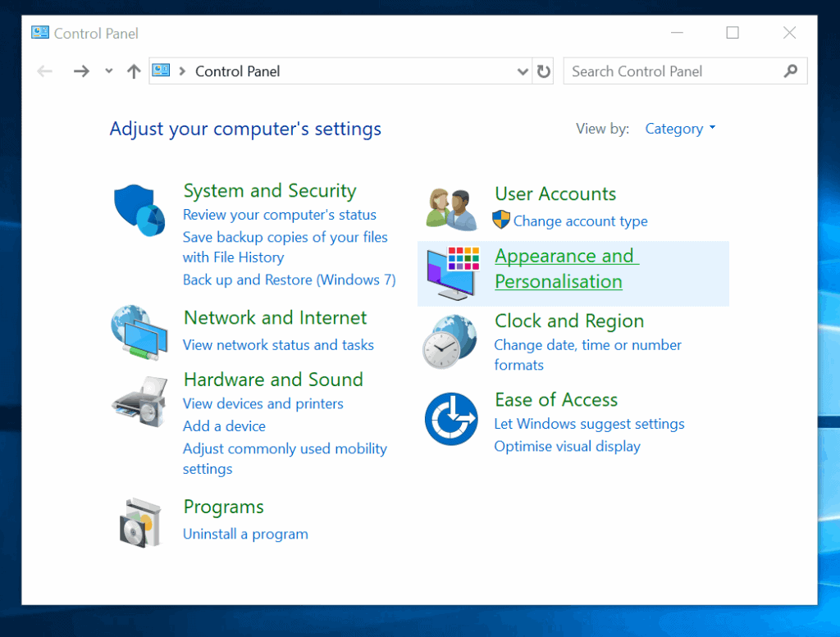Screen dimensions: 840x637
Task: Open the View by Category dropdown
Action: click(680, 129)
